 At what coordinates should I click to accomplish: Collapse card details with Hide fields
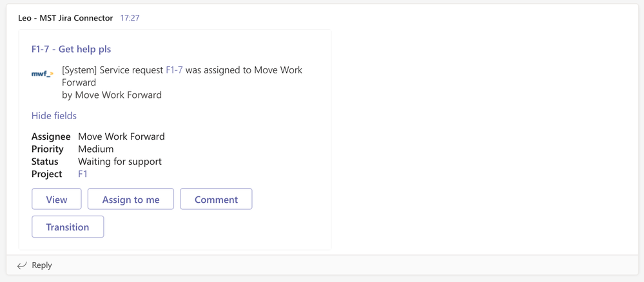54,116
